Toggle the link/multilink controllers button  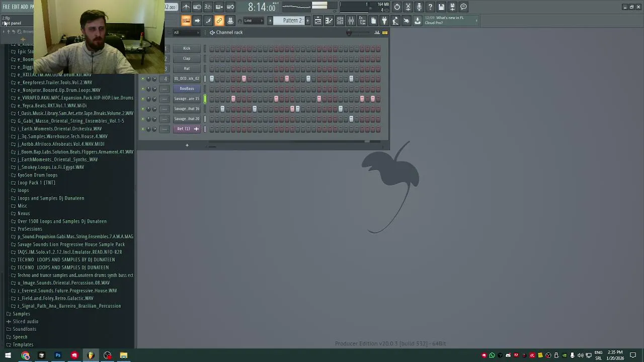click(219, 21)
